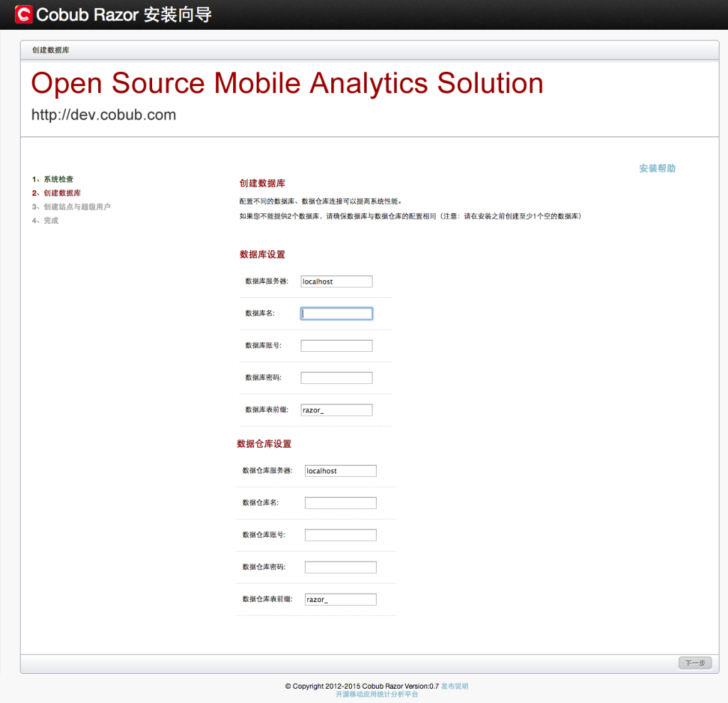The width and height of the screenshot is (728, 703).
Task: Select the 数据仓库账号 input field
Action: (341, 535)
